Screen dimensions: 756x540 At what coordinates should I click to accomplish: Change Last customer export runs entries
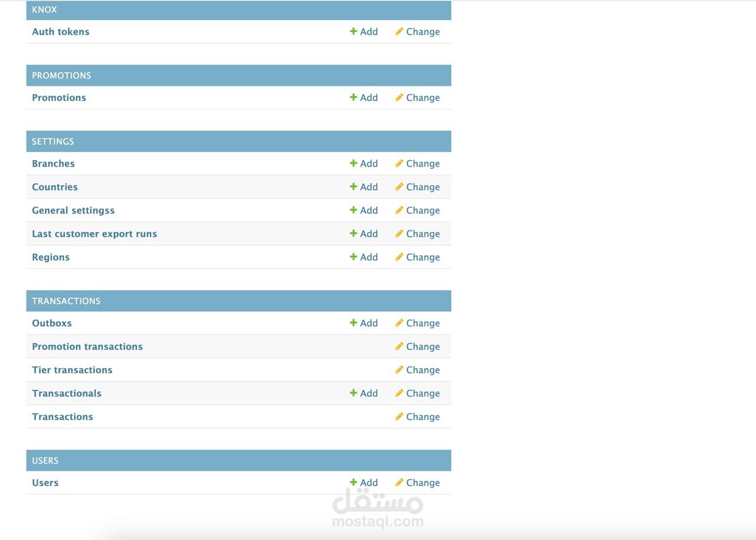pyautogui.click(x=418, y=234)
